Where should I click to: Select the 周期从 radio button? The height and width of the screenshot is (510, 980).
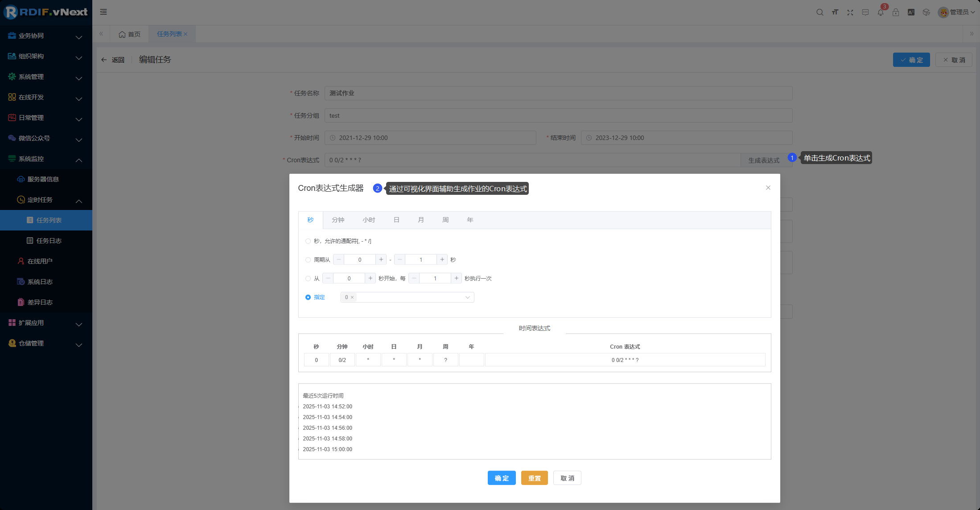pyautogui.click(x=308, y=259)
